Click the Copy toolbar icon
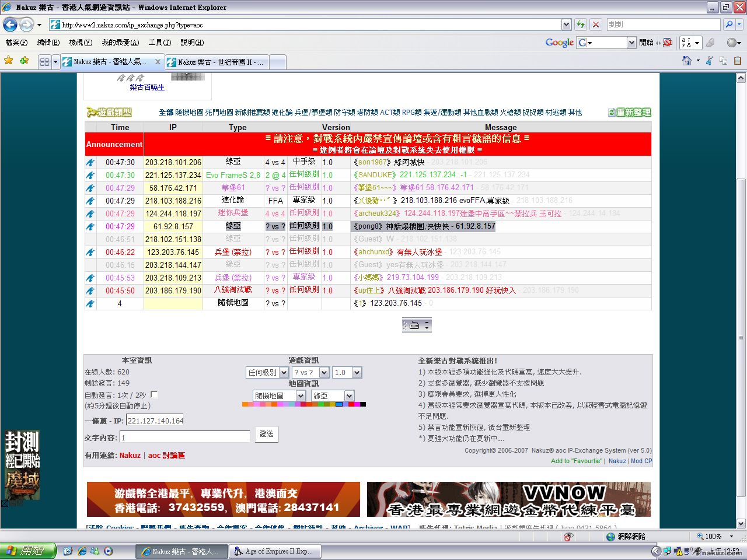 (724, 61)
